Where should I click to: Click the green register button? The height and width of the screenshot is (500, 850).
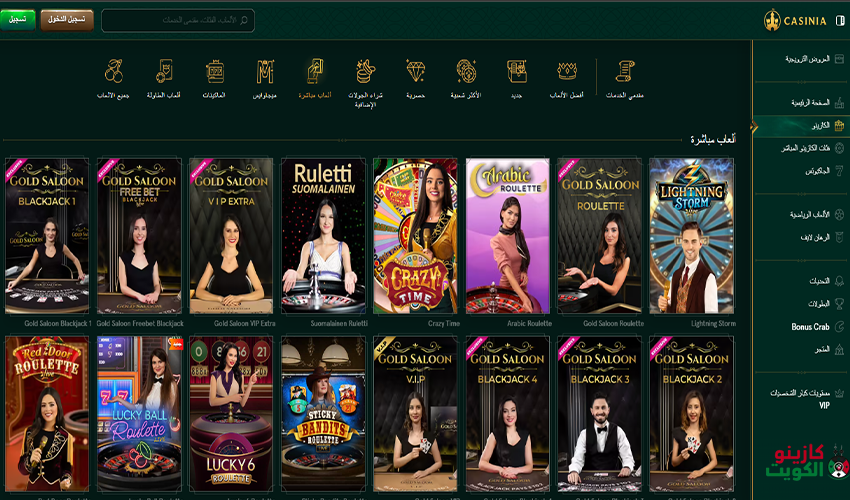tap(18, 20)
